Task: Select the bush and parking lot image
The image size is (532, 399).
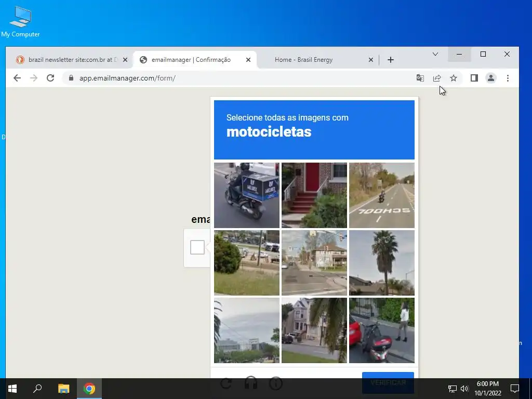Action: pos(247,262)
